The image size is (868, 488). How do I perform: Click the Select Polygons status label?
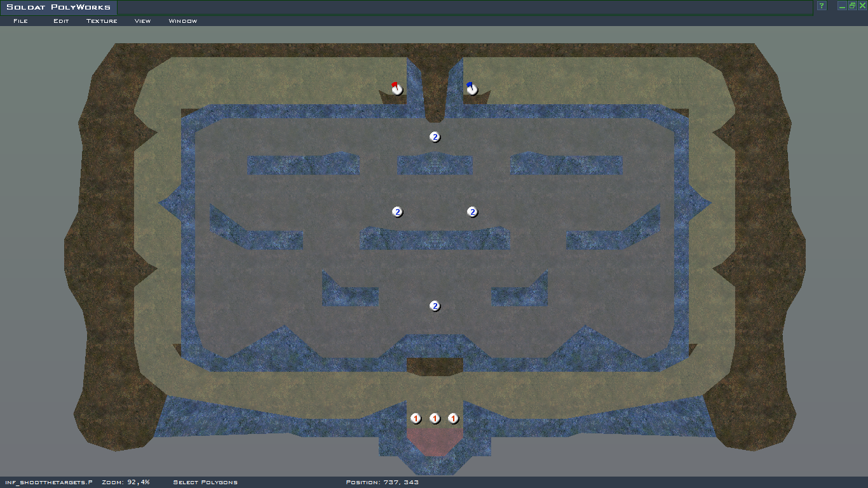tap(205, 482)
